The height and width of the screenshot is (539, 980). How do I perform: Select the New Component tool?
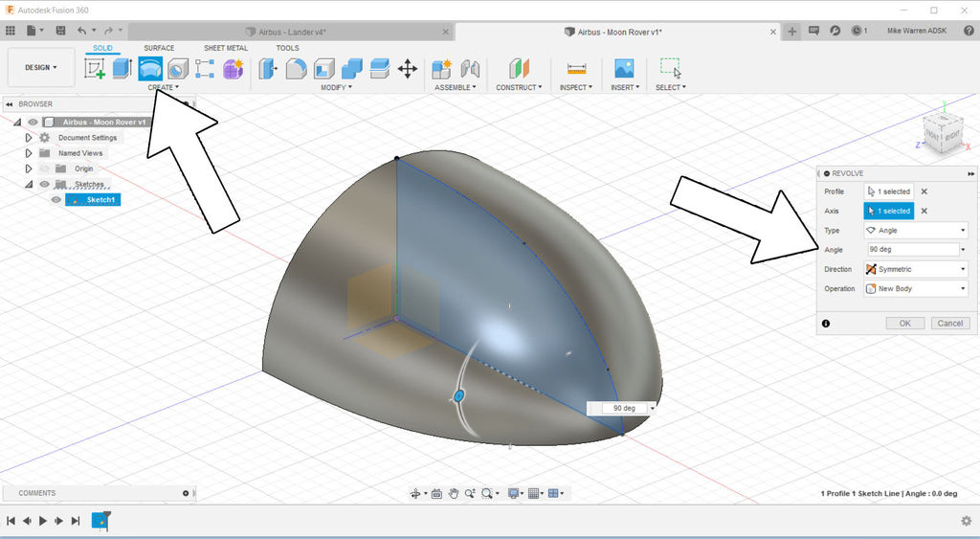click(x=442, y=68)
